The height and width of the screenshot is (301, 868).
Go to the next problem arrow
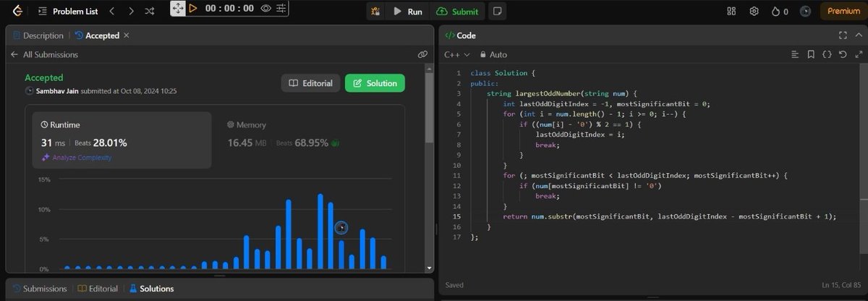pos(130,12)
